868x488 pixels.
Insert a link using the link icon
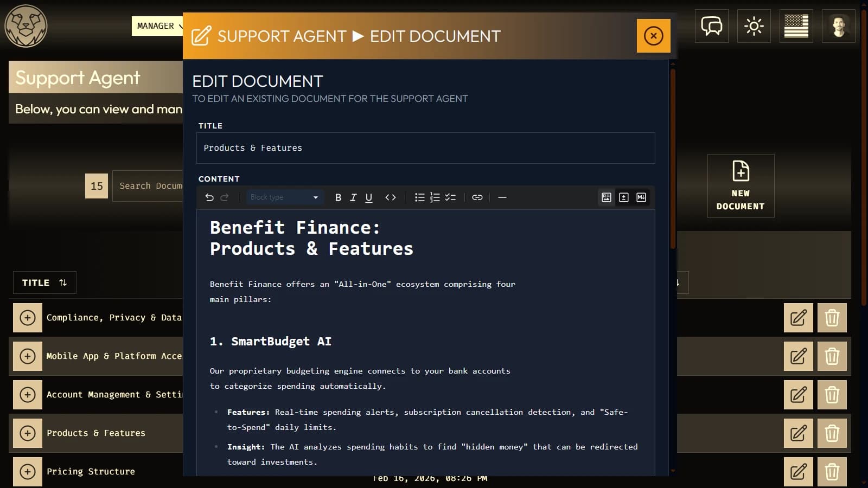478,197
